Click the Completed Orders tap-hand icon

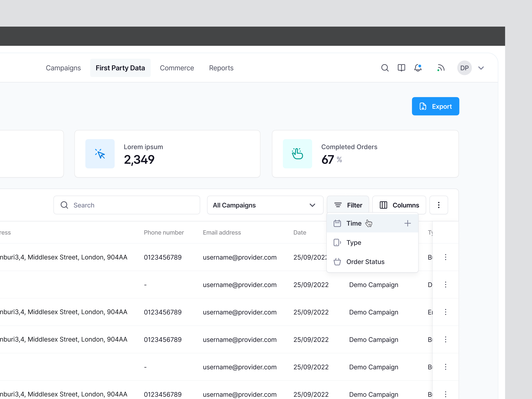click(x=297, y=154)
